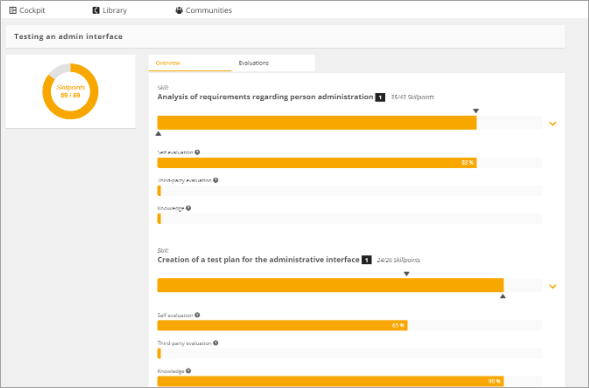This screenshot has height=388, width=589.
Task: Click help icon beside first Third-party evaluation
Action: 216,180
